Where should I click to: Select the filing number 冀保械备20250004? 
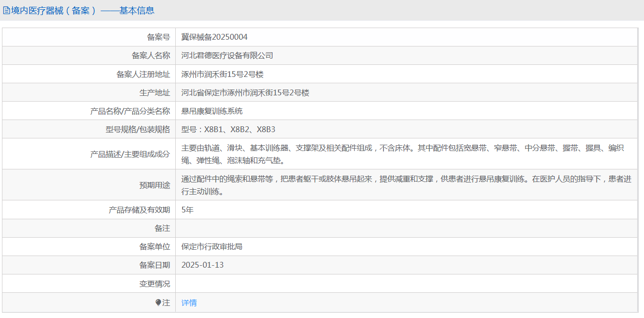tap(215, 37)
